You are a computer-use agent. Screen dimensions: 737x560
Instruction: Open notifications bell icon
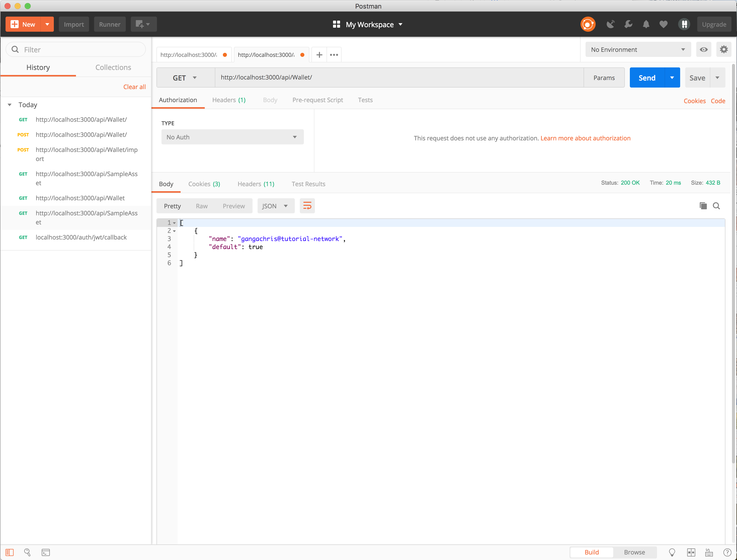point(646,24)
